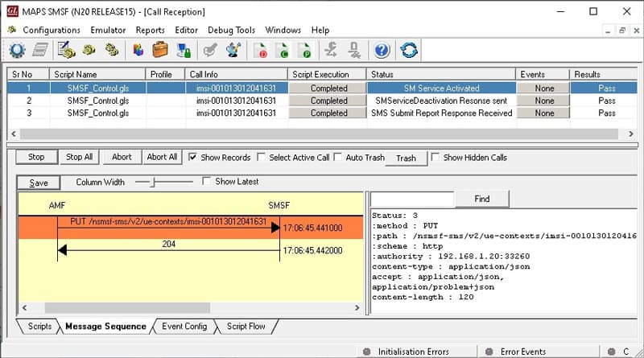The image size is (644, 358).
Task: Adjust the Column Width slider handle
Action: [152, 182]
